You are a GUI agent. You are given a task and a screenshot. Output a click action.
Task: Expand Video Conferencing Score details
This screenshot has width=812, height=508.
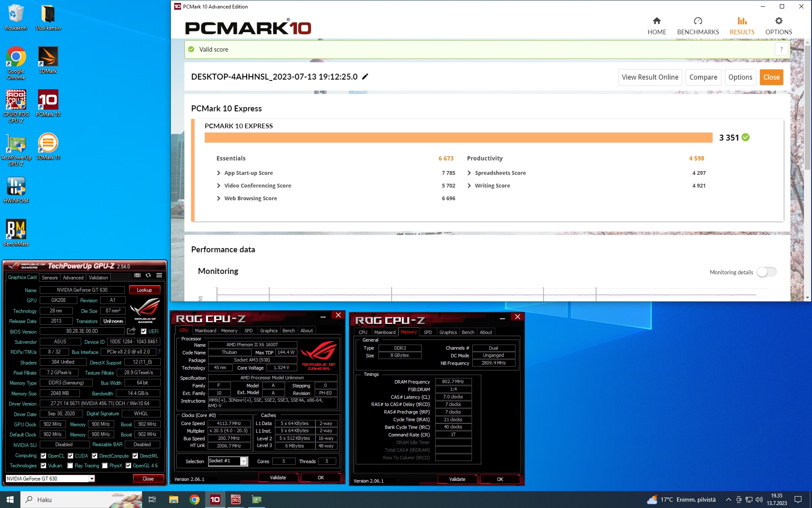[219, 185]
